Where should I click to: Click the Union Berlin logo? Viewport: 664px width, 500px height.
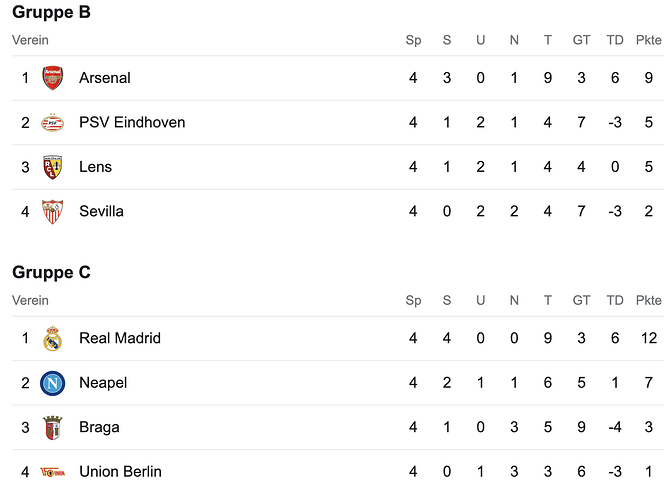tap(53, 472)
